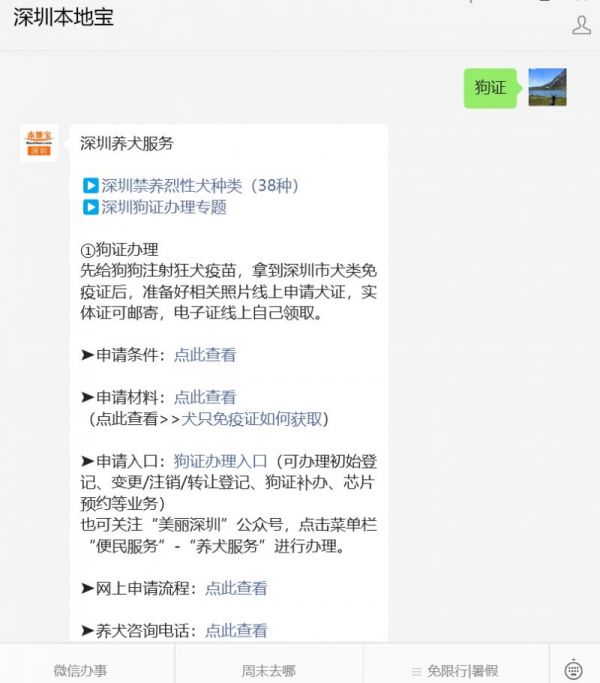
Task: Open the 微信办事 bottom menu
Action: coord(80,670)
